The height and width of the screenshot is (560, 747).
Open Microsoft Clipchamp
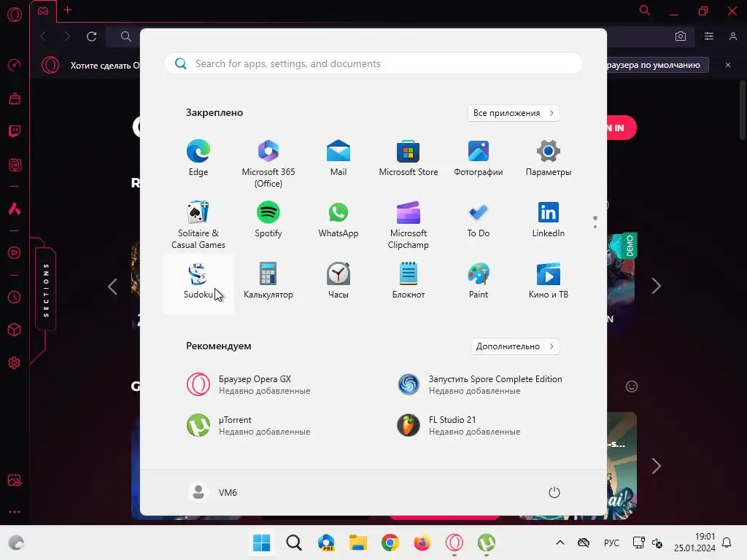click(409, 225)
